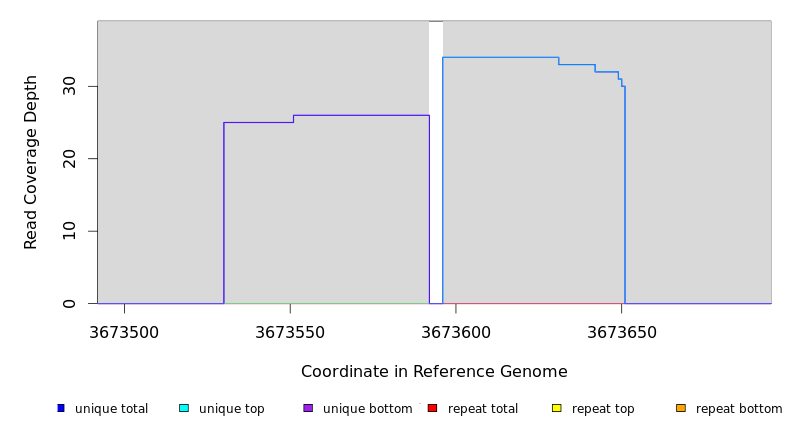Click the x-axis tick label 3673650
This screenshot has width=792, height=432.
click(622, 332)
